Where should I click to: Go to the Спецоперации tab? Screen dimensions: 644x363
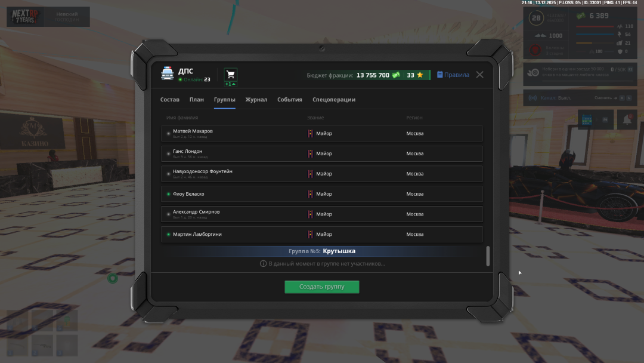point(334,100)
